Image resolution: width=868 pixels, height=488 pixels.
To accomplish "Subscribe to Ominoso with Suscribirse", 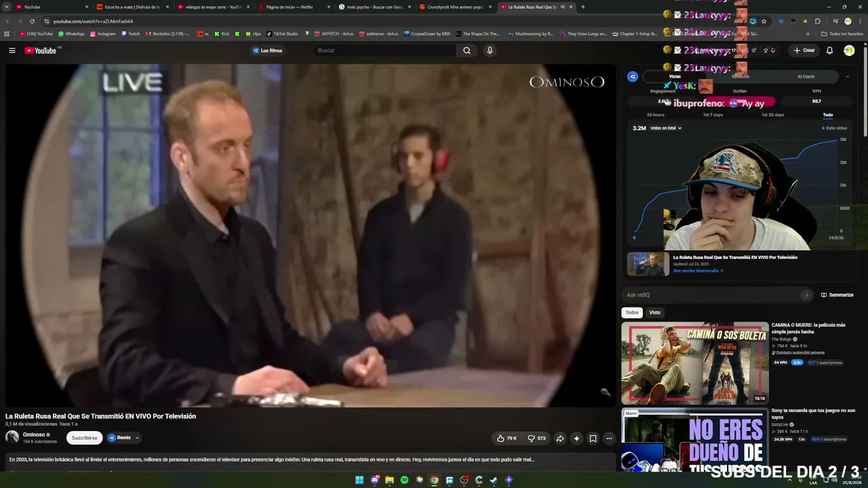I will [84, 438].
